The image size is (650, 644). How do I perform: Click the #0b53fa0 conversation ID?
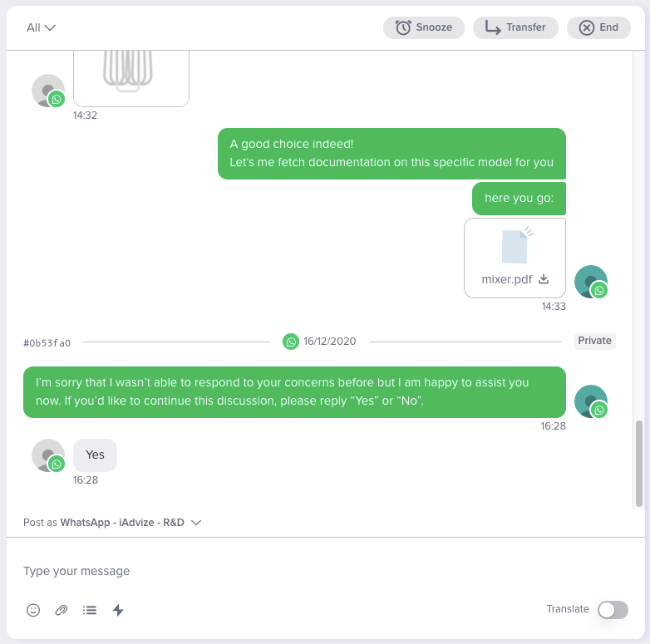coord(47,343)
